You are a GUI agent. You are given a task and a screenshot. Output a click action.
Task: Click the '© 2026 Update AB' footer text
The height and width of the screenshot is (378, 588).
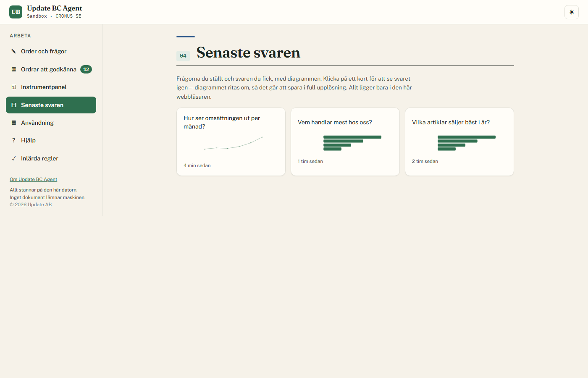[x=31, y=205]
